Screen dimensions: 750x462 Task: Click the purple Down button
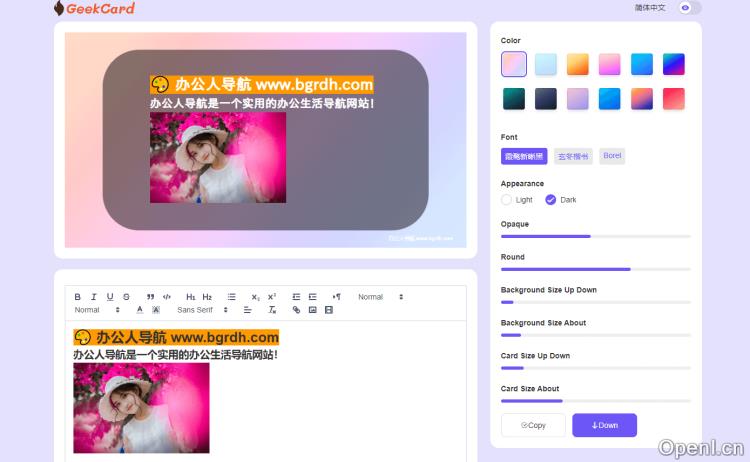coord(604,425)
